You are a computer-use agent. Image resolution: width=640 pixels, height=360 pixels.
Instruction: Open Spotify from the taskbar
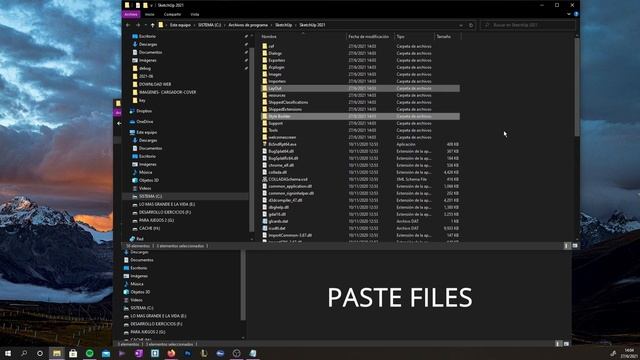click(89, 353)
